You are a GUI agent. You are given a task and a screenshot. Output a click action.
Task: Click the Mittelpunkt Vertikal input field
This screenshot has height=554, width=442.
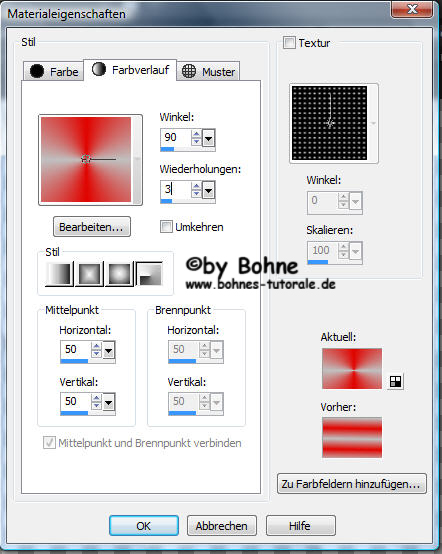coord(75,402)
